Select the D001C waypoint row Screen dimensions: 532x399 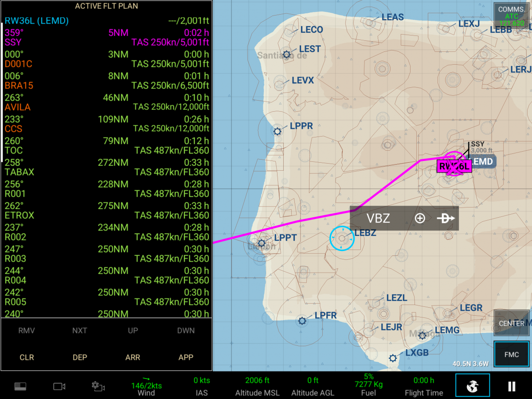click(106, 59)
